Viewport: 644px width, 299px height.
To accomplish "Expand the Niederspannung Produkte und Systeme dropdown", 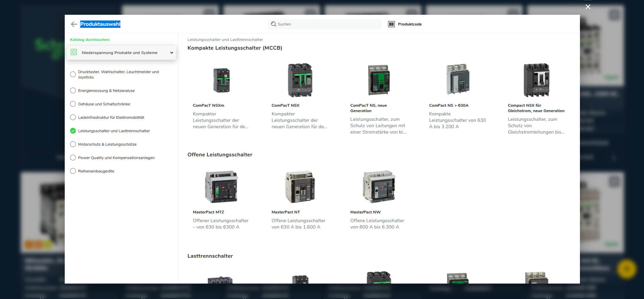I will pyautogui.click(x=171, y=53).
